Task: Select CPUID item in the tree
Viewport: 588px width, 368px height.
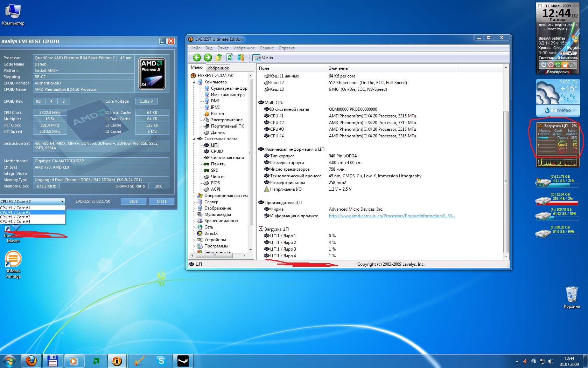Action: [217, 151]
